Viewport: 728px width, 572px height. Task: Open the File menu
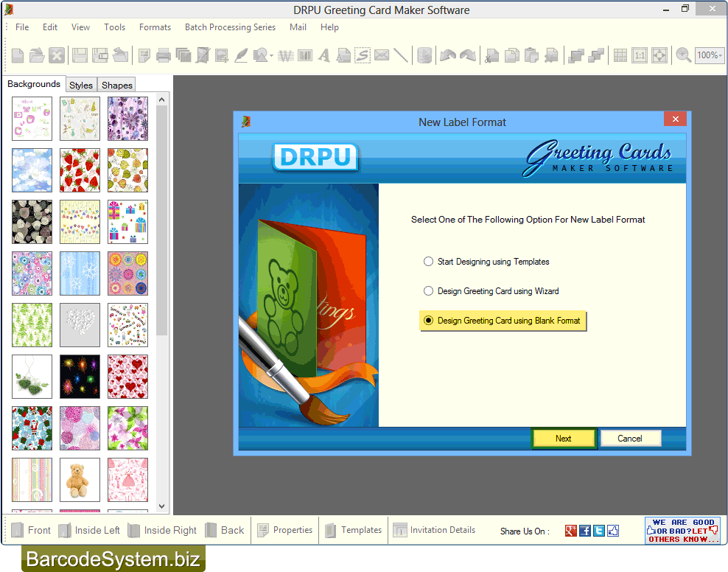[x=22, y=27]
